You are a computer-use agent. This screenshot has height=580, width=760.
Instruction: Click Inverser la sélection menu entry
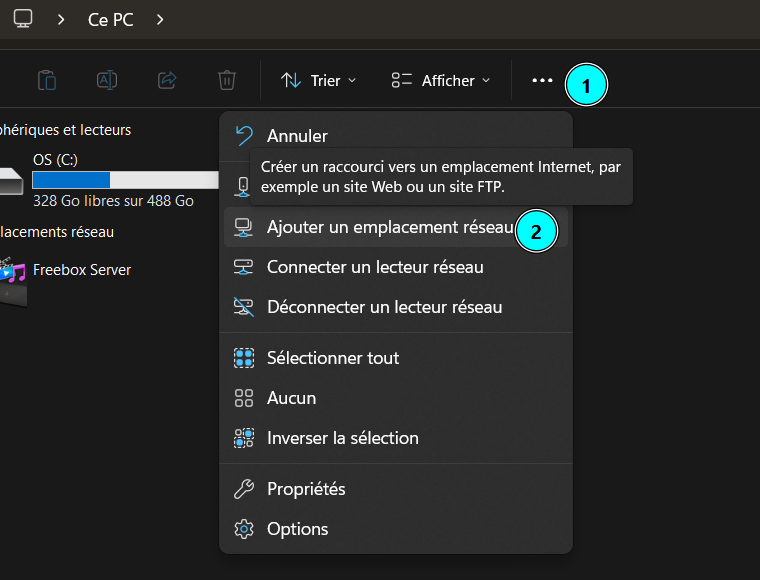342,438
